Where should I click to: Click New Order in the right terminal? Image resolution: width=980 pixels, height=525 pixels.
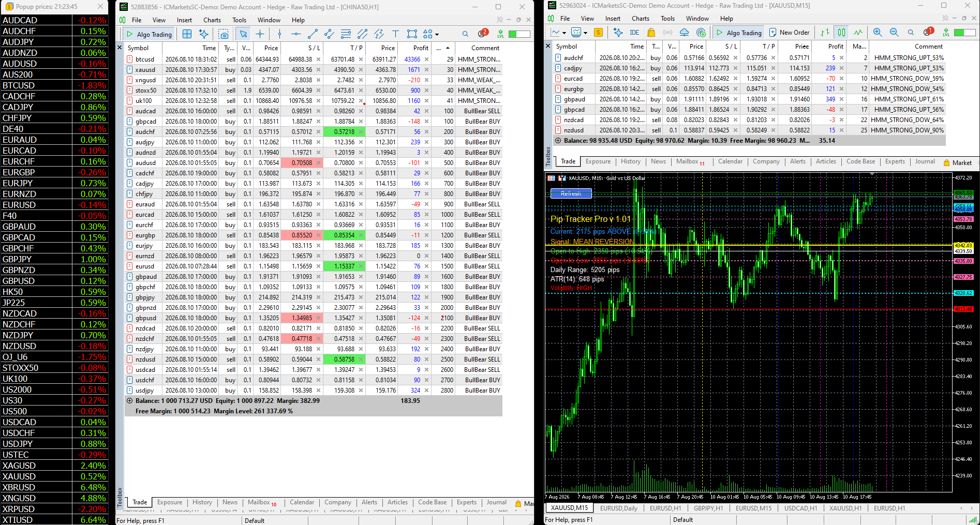pos(789,33)
